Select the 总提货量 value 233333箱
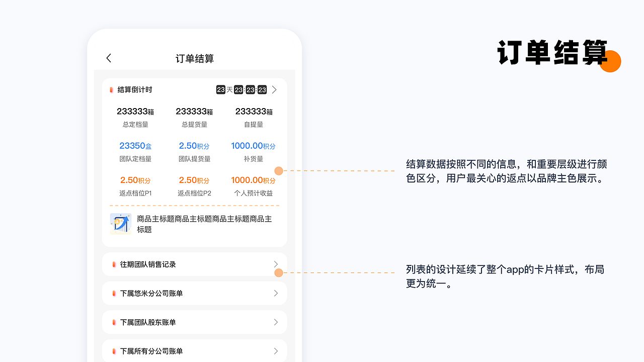 pos(194,112)
